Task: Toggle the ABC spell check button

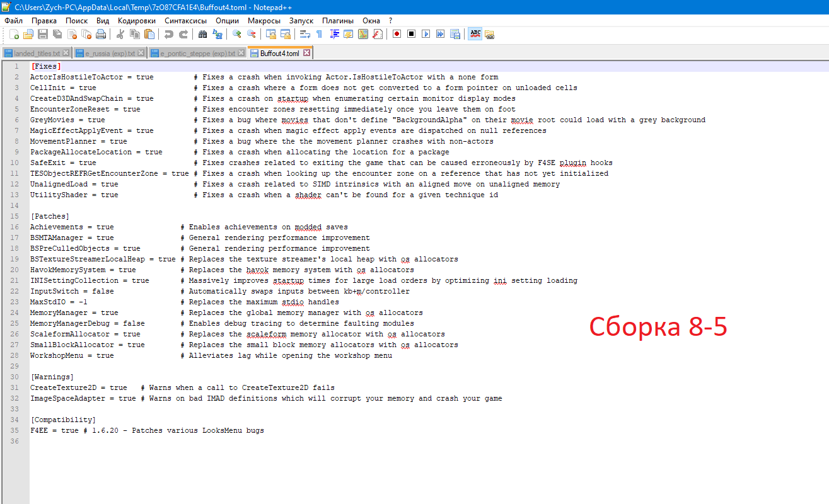Action: (475, 34)
